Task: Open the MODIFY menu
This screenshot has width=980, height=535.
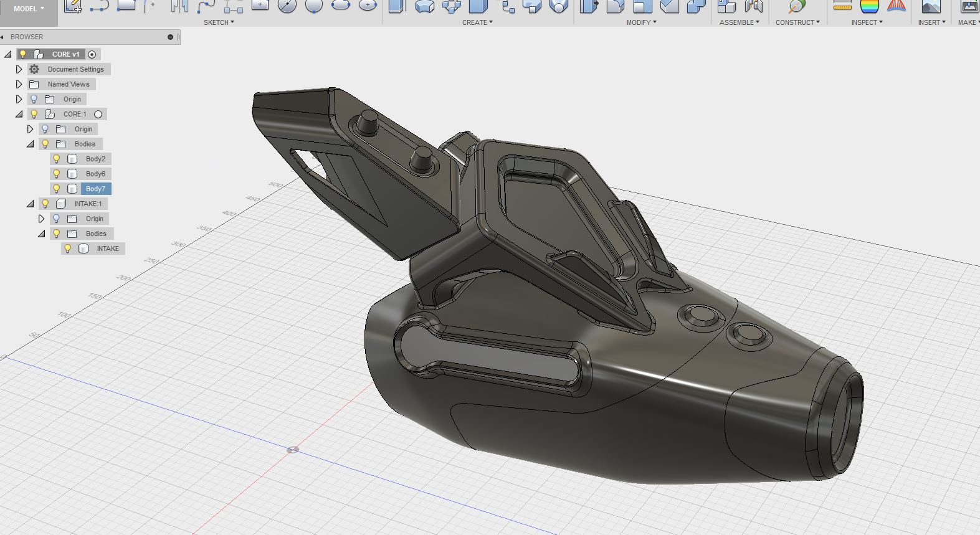Action: pos(641,22)
